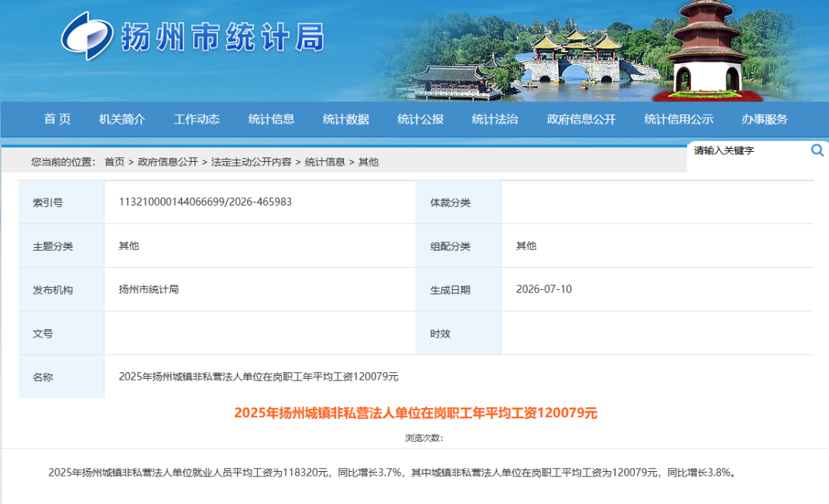Click the 法定主动公开内容 breadcrumb link
The width and height of the screenshot is (829, 504).
(x=251, y=162)
